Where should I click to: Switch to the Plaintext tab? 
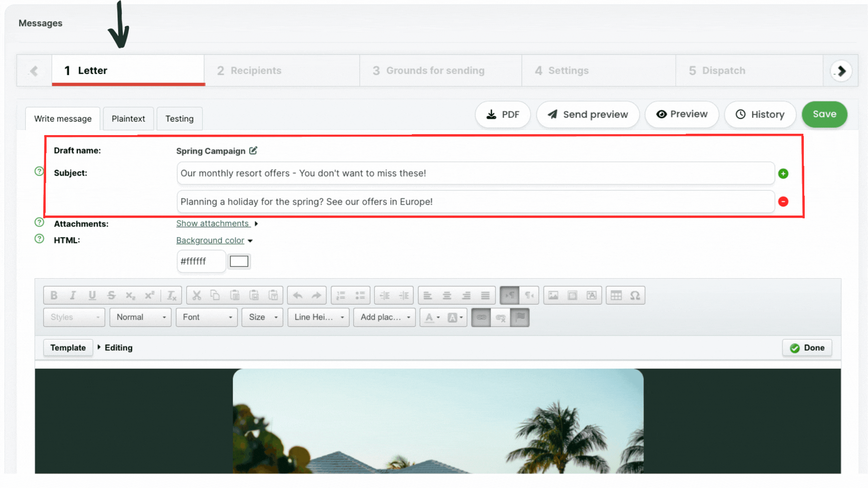click(x=128, y=119)
